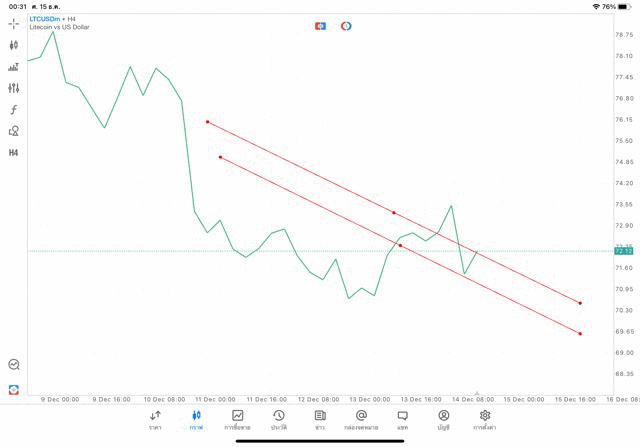Tap the blue-red trade panel icon at bottom left
The width and height of the screenshot is (640, 447).
(x=14, y=389)
